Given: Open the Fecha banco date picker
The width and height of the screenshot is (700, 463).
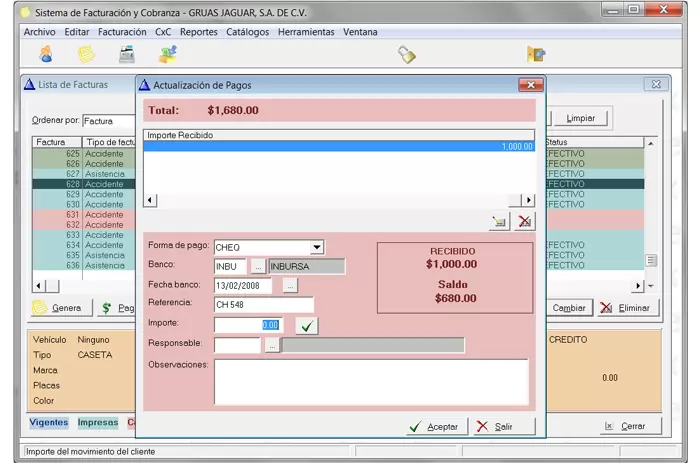Looking at the screenshot, I should pos(290,285).
